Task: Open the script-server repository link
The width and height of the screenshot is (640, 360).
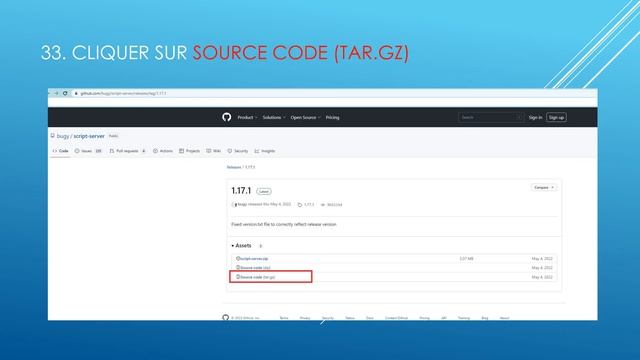Action: [x=89, y=136]
